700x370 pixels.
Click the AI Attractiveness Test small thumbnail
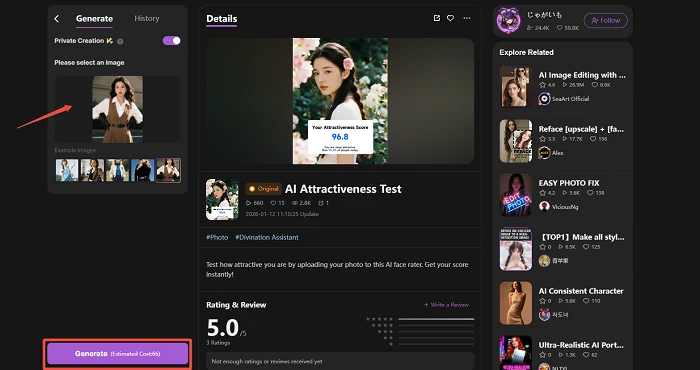pos(222,200)
